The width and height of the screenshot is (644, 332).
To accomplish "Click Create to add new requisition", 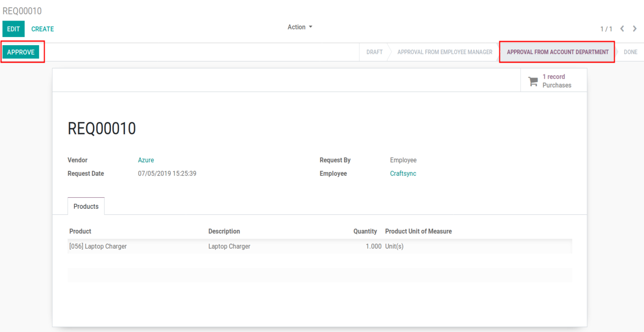I will (42, 29).
